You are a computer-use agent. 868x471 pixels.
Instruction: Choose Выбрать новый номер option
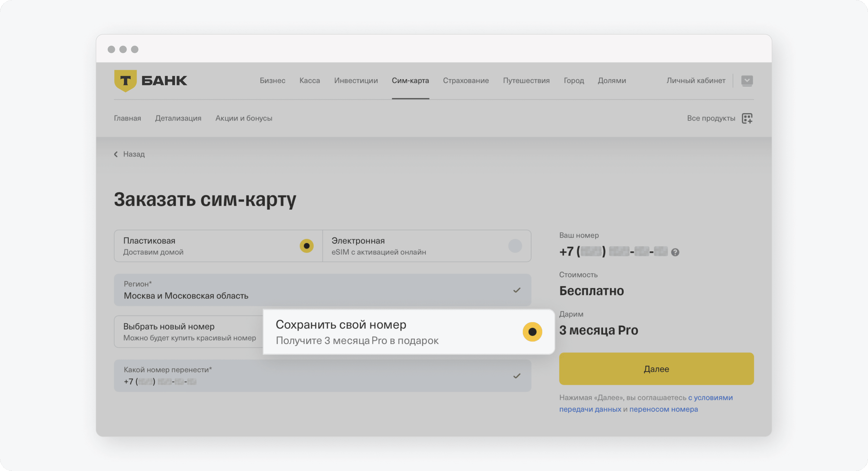pyautogui.click(x=189, y=331)
